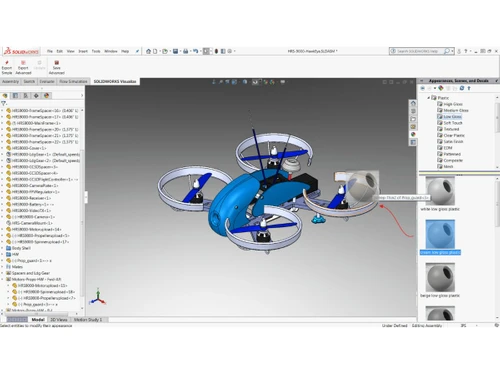The height and width of the screenshot is (375, 500).
Task: Select the Soft Touch plastic category
Action: coord(453,123)
